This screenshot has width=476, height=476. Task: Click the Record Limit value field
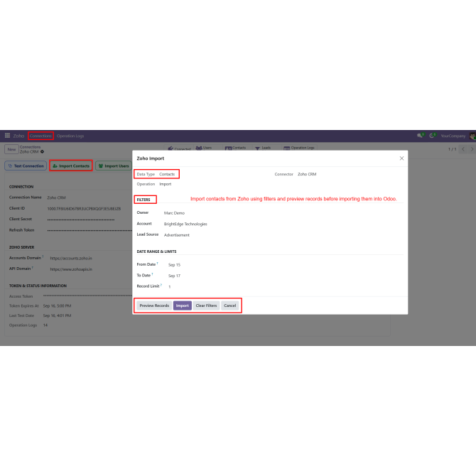click(x=169, y=286)
